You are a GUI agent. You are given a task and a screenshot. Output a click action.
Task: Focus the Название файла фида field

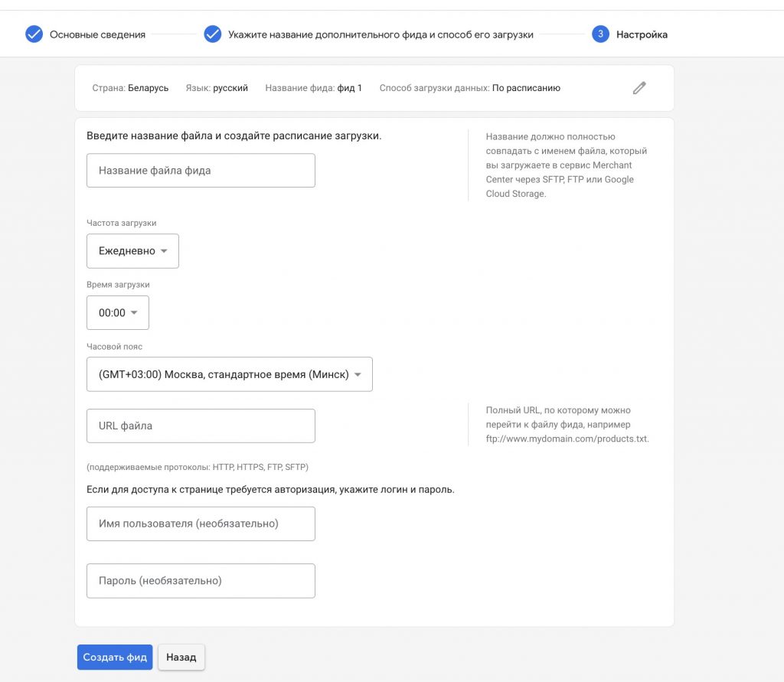coord(201,171)
